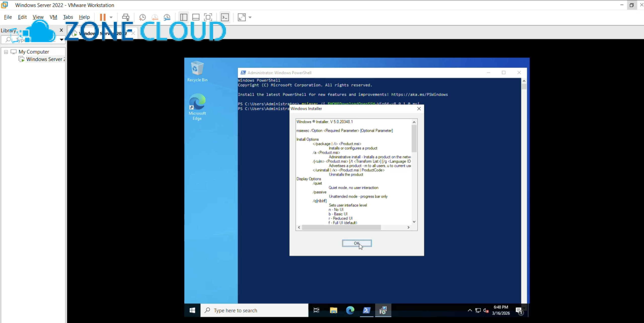Click the installer help horizontal scroll right arrow
Screen dimensions: 644x323
coord(409,227)
